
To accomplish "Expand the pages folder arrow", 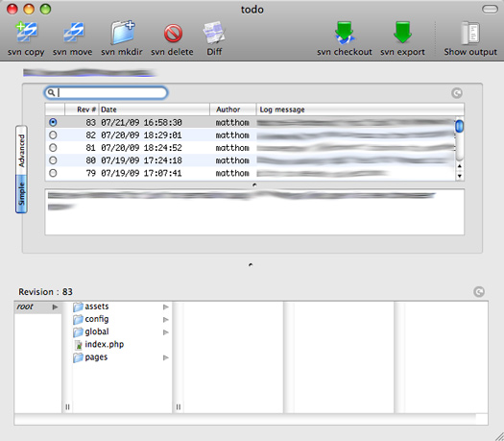I will point(166,357).
